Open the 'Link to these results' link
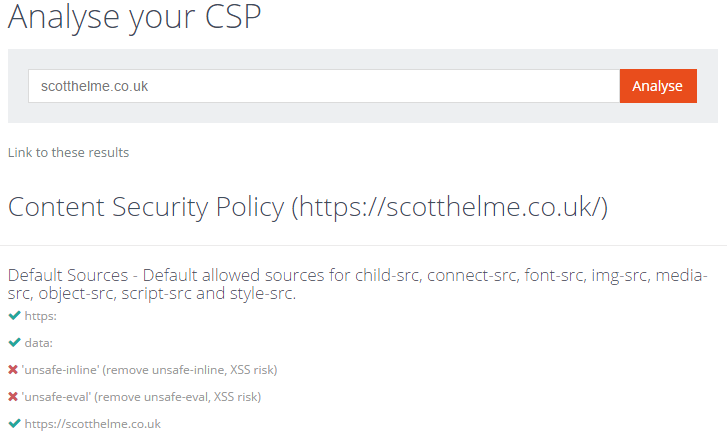727x442 pixels. click(68, 153)
